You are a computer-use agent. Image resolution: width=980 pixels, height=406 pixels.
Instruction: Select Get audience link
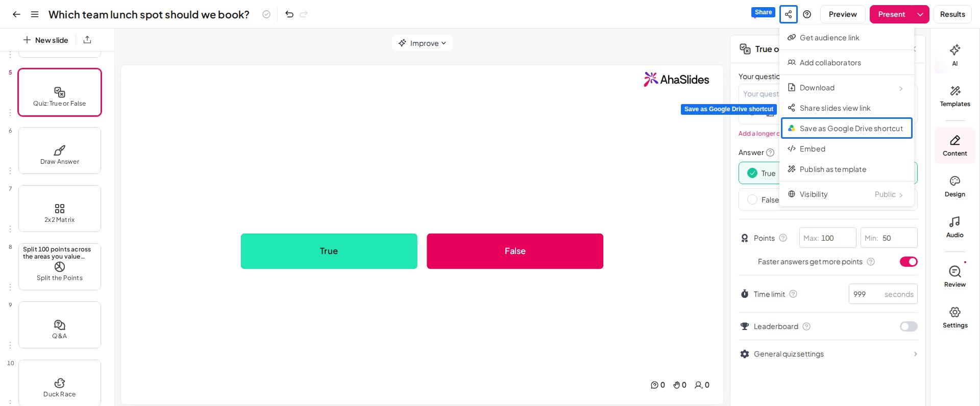pos(847,38)
